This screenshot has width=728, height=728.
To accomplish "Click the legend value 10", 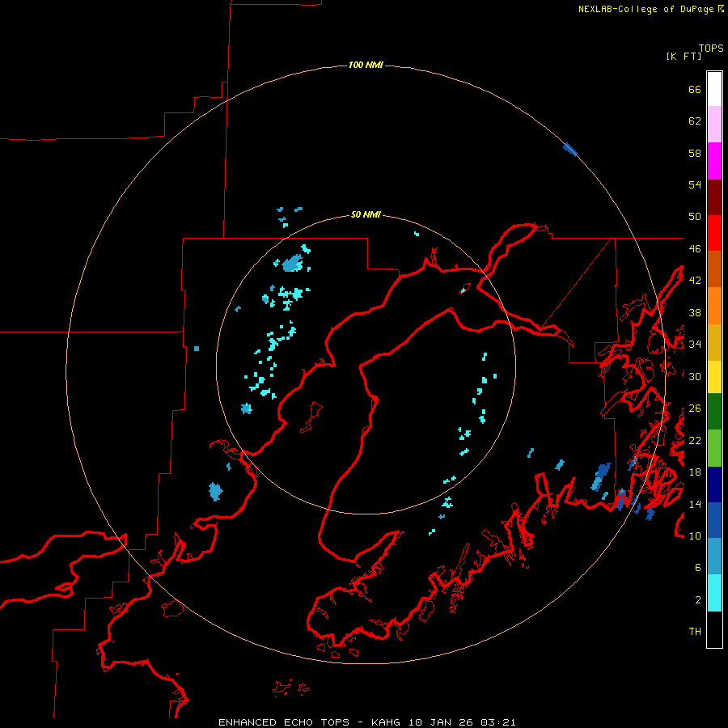I will click(695, 535).
